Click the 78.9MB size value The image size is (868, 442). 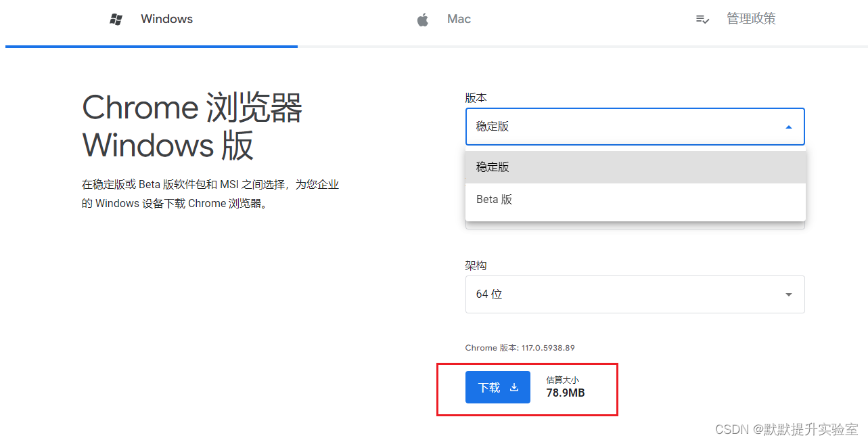[x=566, y=393]
